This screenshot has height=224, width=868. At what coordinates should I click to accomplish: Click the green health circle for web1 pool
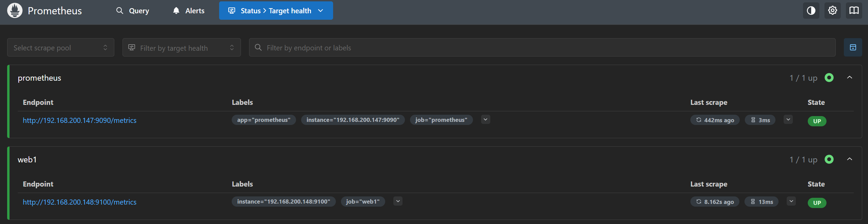pyautogui.click(x=829, y=159)
